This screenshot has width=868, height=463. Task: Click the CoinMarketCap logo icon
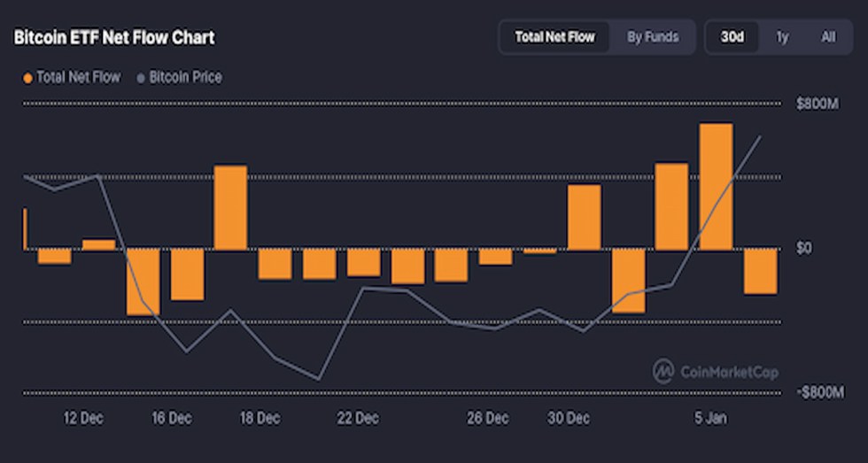[x=663, y=371]
